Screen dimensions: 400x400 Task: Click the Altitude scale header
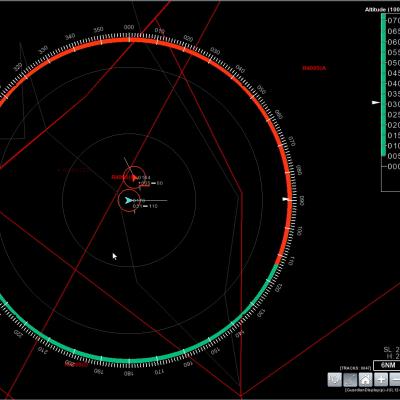382,10
